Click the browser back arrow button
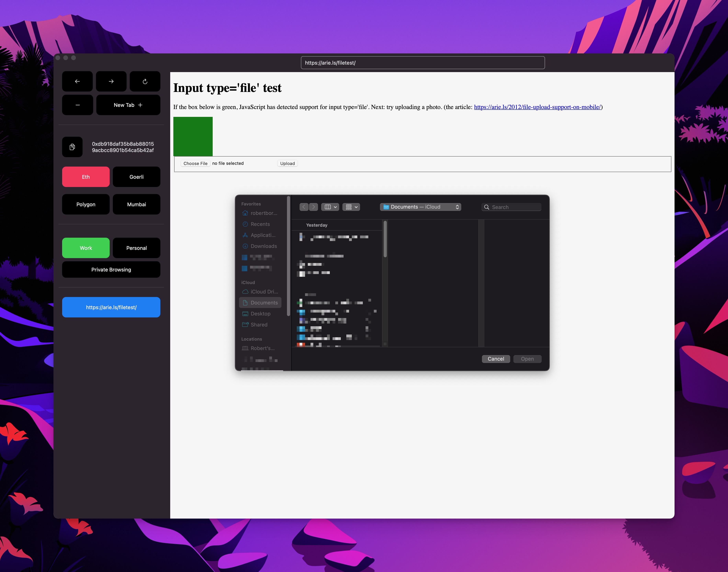 pyautogui.click(x=77, y=81)
